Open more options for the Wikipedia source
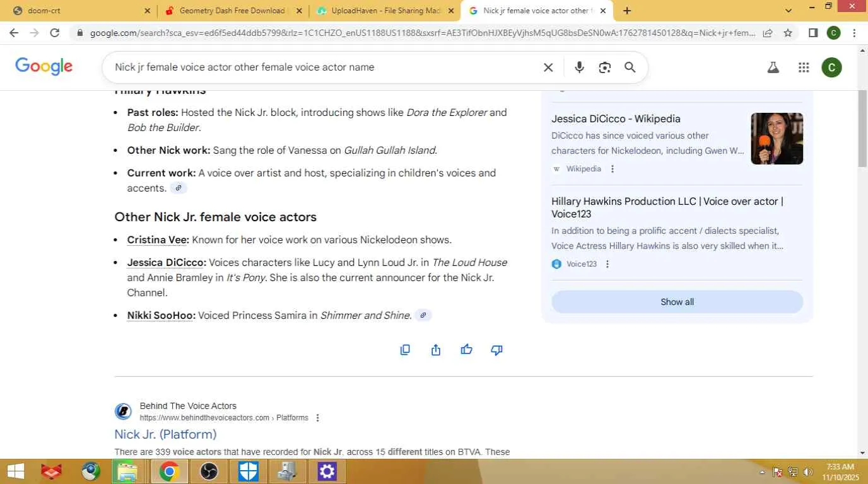Image resolution: width=868 pixels, height=484 pixels. coord(612,169)
